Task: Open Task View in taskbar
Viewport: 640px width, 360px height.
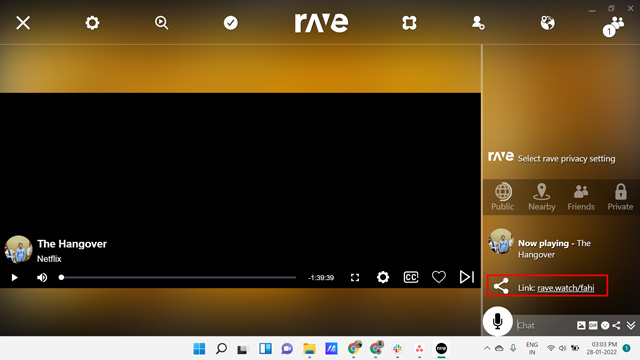Action: [243, 349]
